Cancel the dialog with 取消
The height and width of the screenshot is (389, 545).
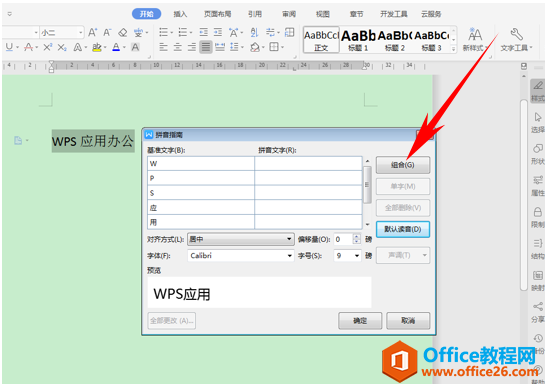tap(408, 321)
